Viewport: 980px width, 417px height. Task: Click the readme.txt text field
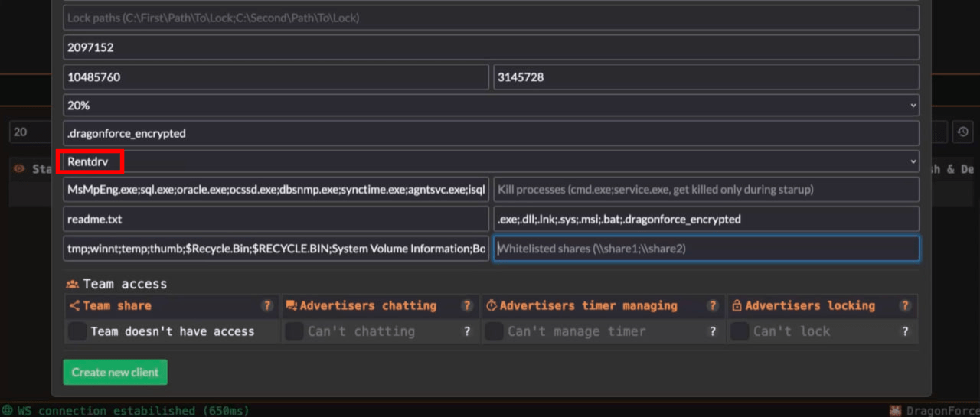[x=276, y=219]
